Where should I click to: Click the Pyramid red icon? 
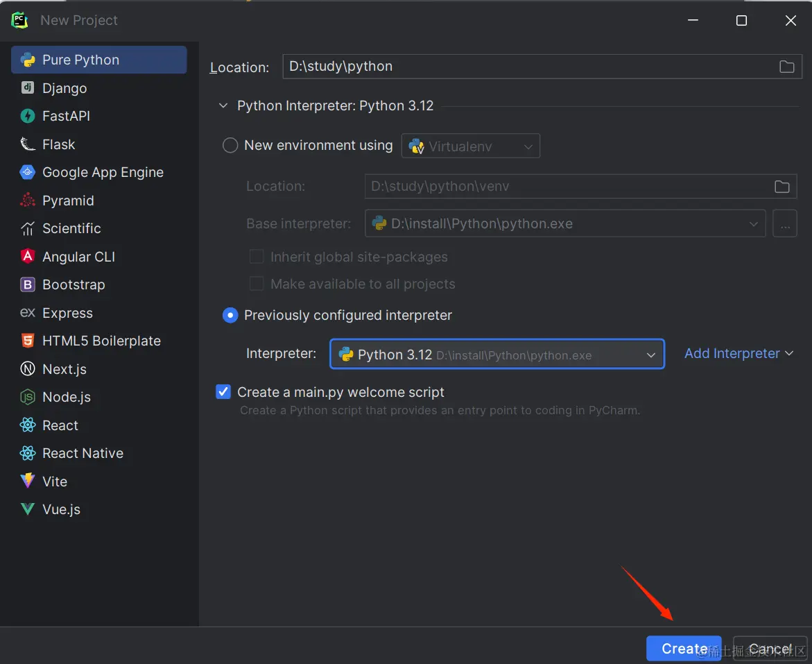point(28,200)
